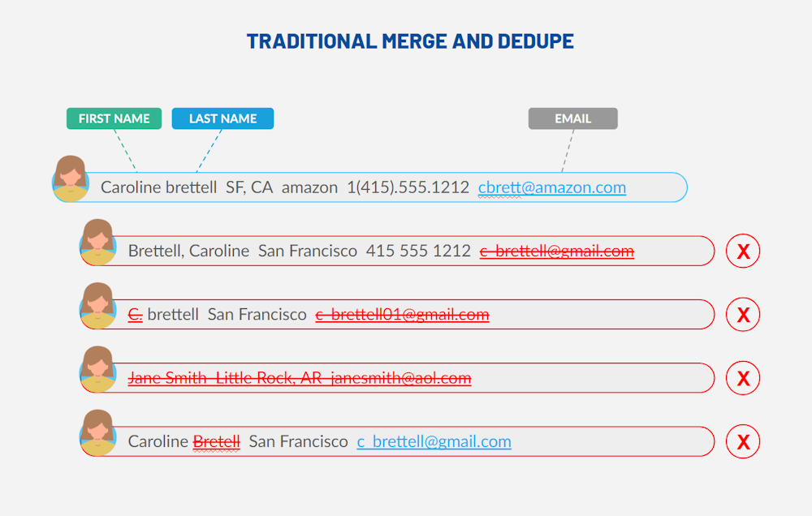Click the struck-through c_brettell01@gmail.com address

pyautogui.click(x=402, y=314)
